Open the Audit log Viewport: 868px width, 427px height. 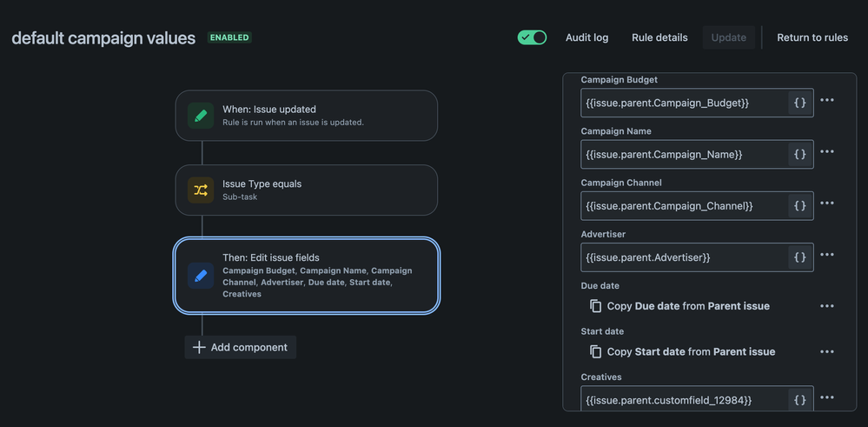pyautogui.click(x=586, y=37)
